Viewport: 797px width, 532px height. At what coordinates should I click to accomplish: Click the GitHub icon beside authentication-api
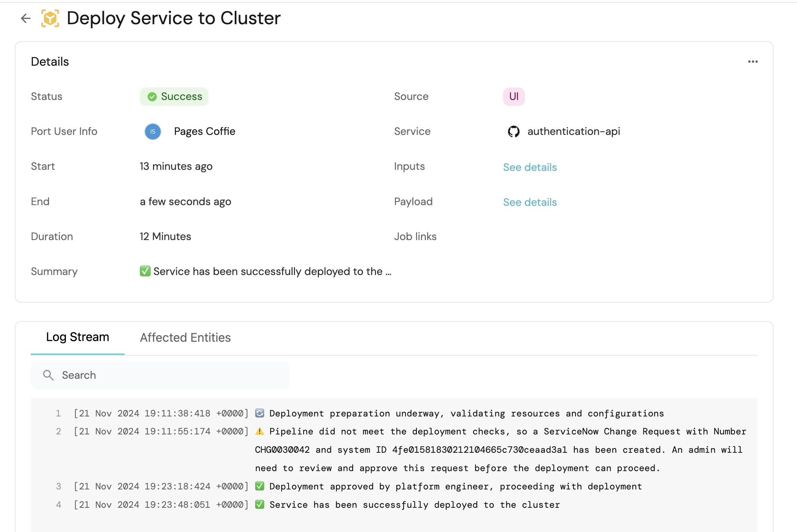pyautogui.click(x=513, y=131)
